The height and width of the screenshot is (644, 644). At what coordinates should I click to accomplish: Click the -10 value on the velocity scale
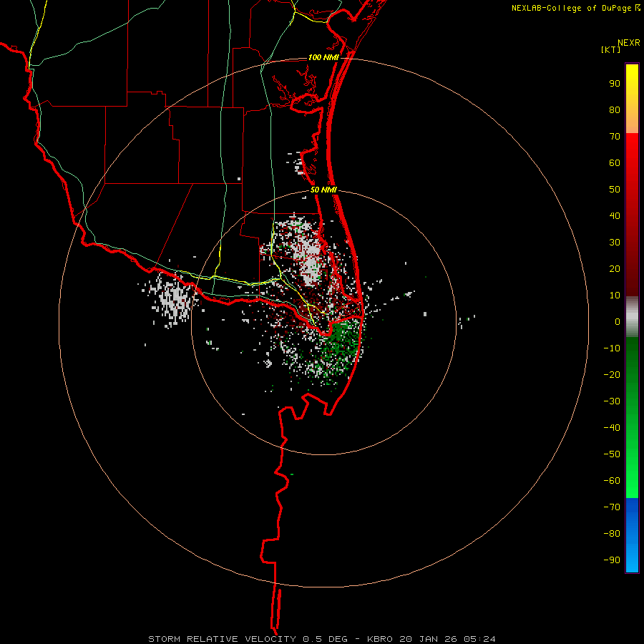pos(612,348)
